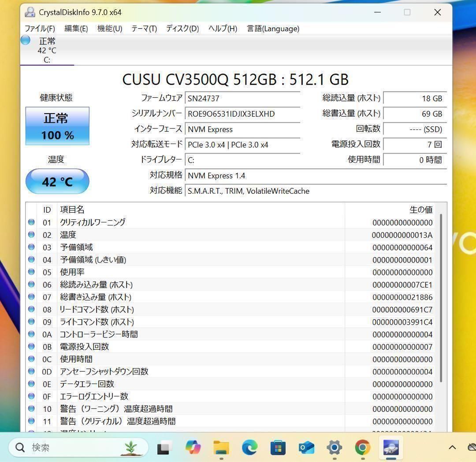Launch Microsoft Edge from the taskbar

click(249, 447)
